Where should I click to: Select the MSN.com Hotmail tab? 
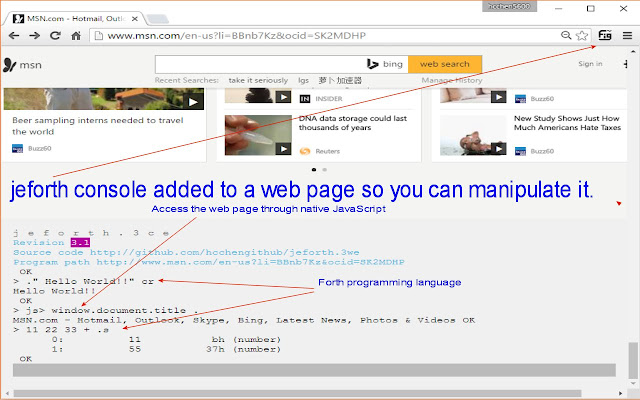(x=76, y=18)
